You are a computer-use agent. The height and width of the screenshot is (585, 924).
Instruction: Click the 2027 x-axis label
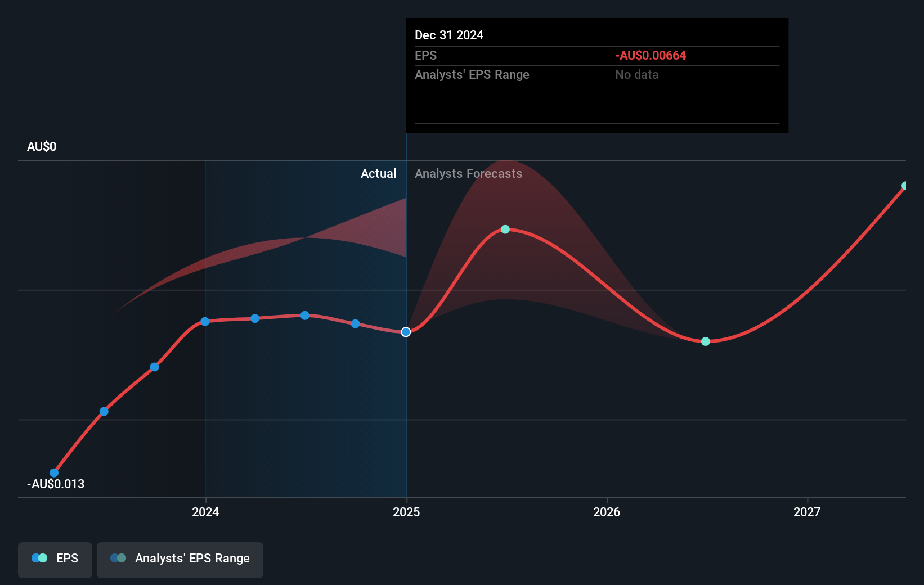pyautogui.click(x=807, y=512)
